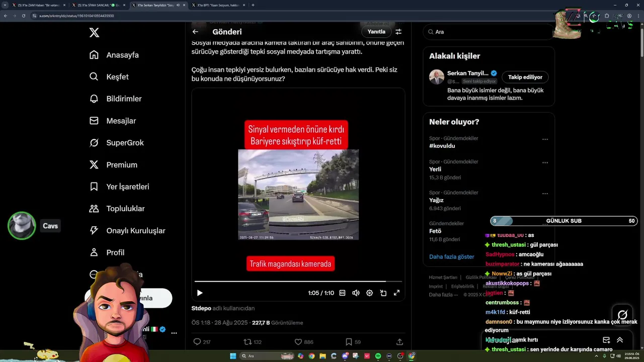This screenshot has width=644, height=362.
Task: Open post view settings sliders icon
Action: (398, 32)
